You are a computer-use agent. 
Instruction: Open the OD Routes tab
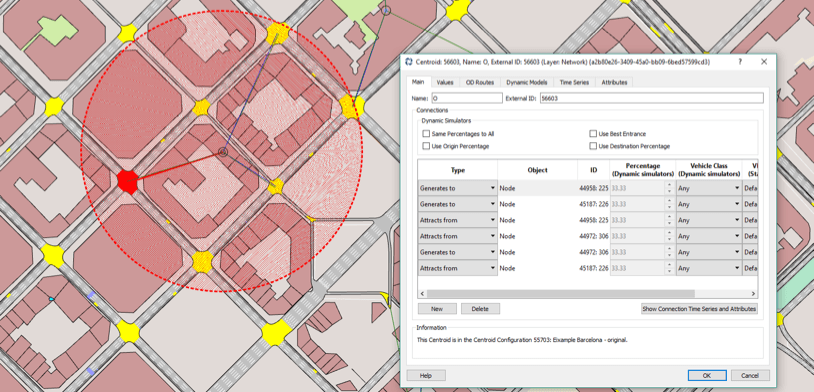(480, 82)
